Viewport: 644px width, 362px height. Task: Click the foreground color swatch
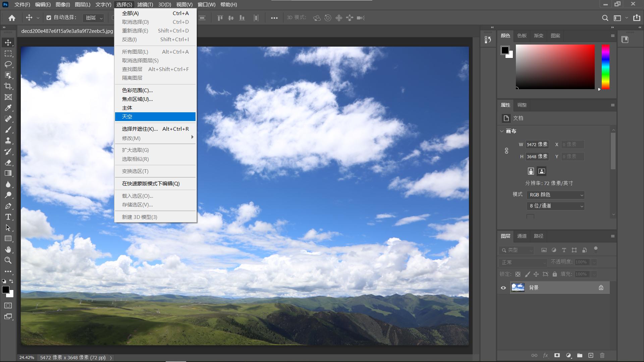pyautogui.click(x=6, y=290)
